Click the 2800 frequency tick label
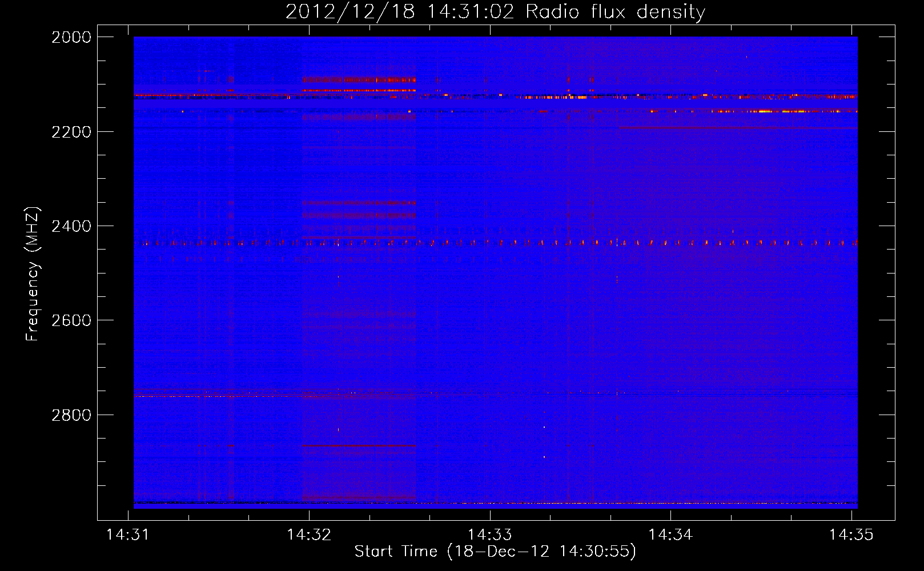 coord(71,415)
